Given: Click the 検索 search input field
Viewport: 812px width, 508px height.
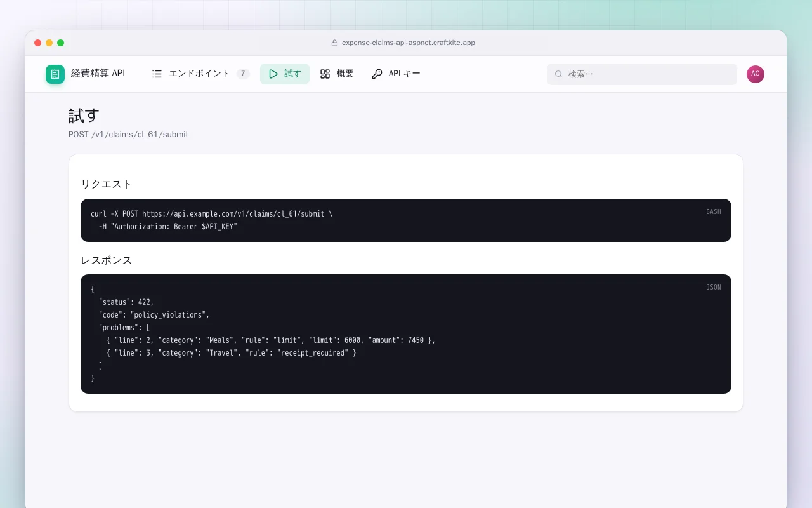Looking at the screenshot, I should coord(642,74).
